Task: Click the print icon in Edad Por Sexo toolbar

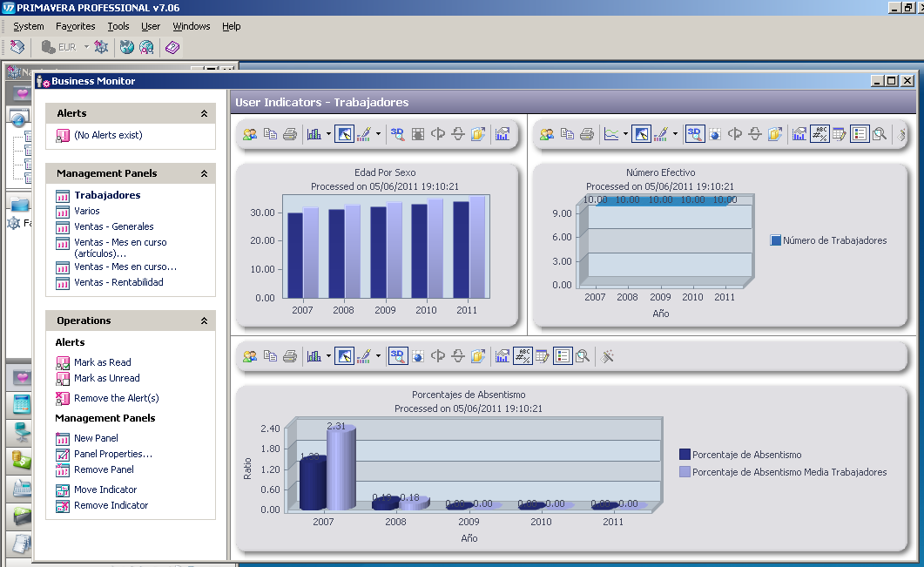Action: coord(290,134)
